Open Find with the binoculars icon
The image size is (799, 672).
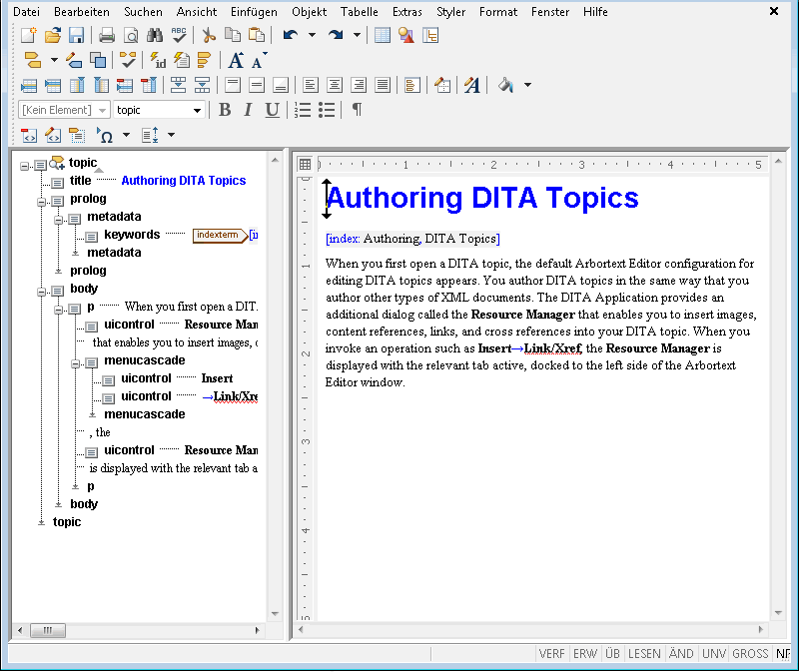click(x=155, y=35)
